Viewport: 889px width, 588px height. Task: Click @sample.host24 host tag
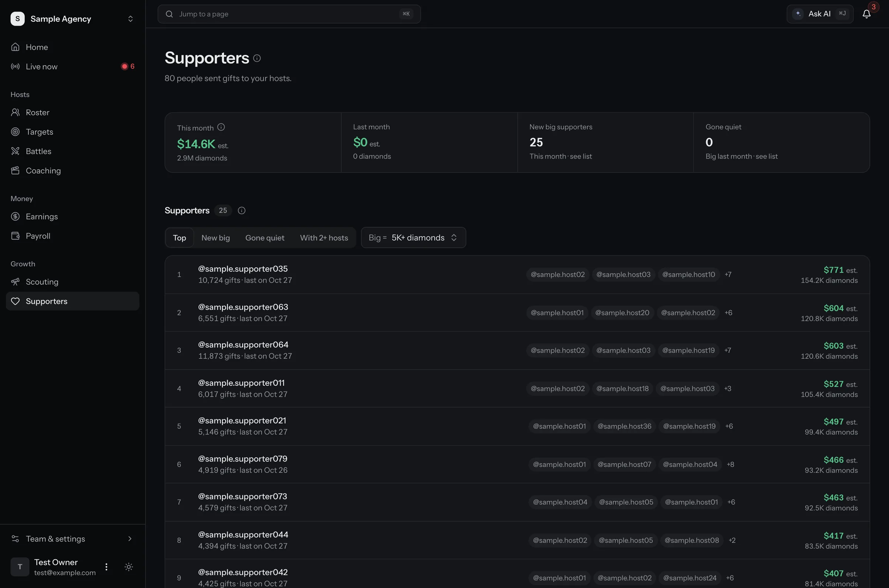pyautogui.click(x=690, y=578)
